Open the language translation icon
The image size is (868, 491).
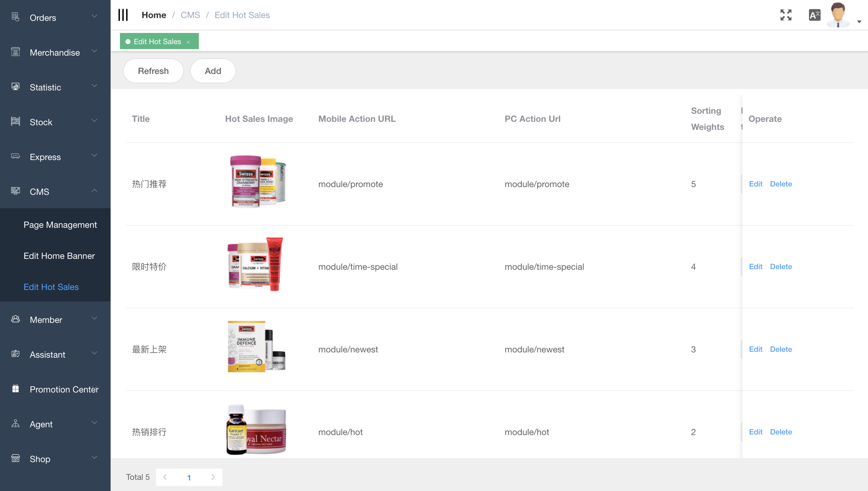pos(814,15)
